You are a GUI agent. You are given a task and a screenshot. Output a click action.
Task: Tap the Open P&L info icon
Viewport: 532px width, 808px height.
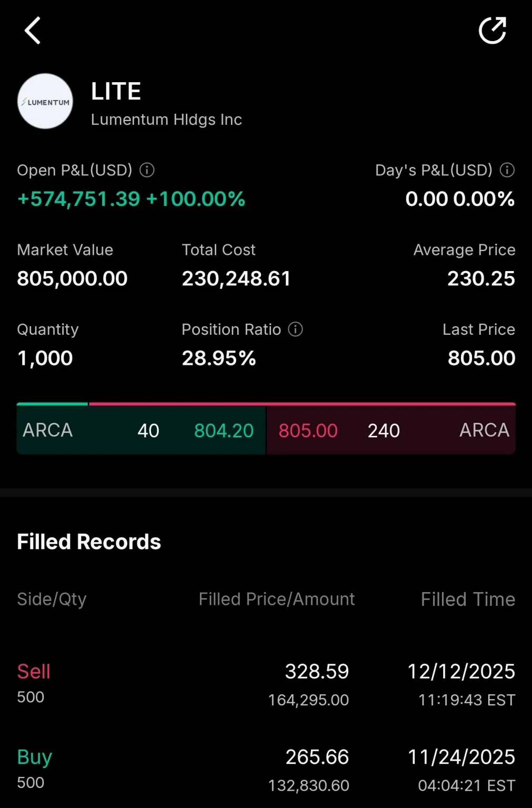(x=147, y=170)
